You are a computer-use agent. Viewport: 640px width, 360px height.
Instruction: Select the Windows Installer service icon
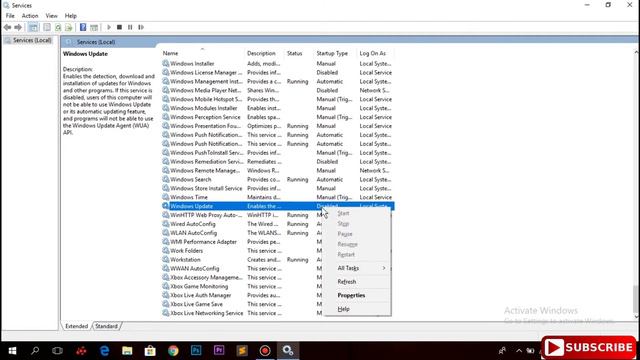click(165, 63)
